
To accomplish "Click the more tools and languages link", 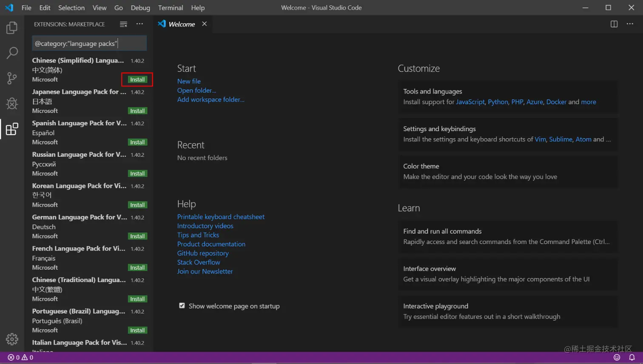I will tap(589, 102).
